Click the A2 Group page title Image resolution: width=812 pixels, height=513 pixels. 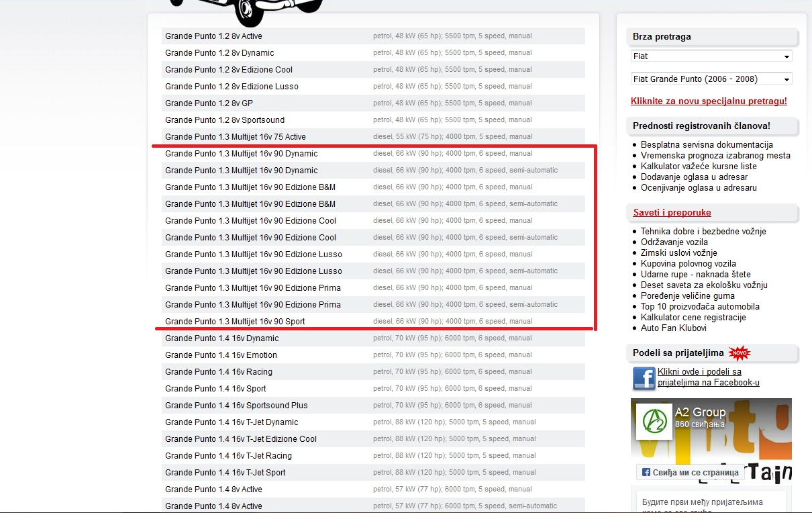point(700,412)
